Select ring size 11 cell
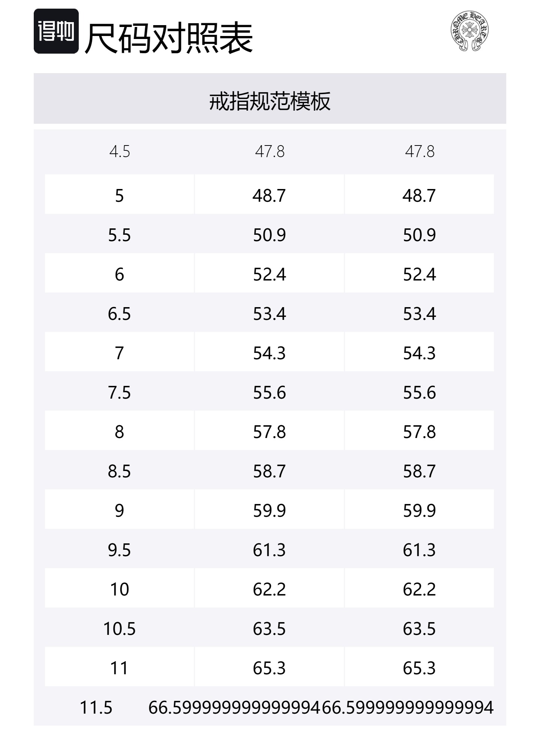 click(119, 668)
